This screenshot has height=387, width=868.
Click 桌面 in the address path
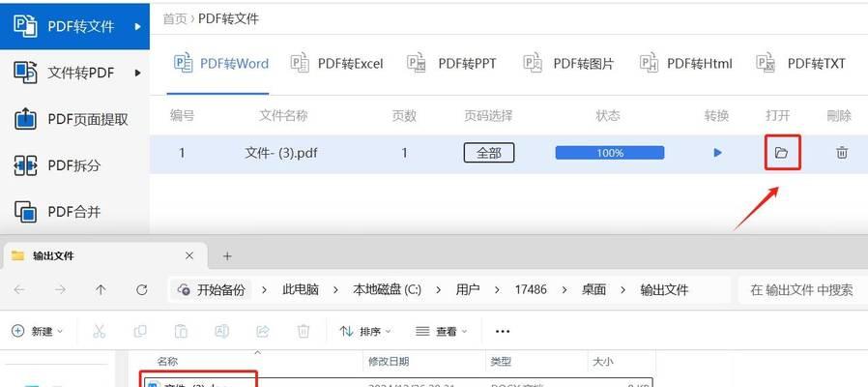[x=593, y=289]
